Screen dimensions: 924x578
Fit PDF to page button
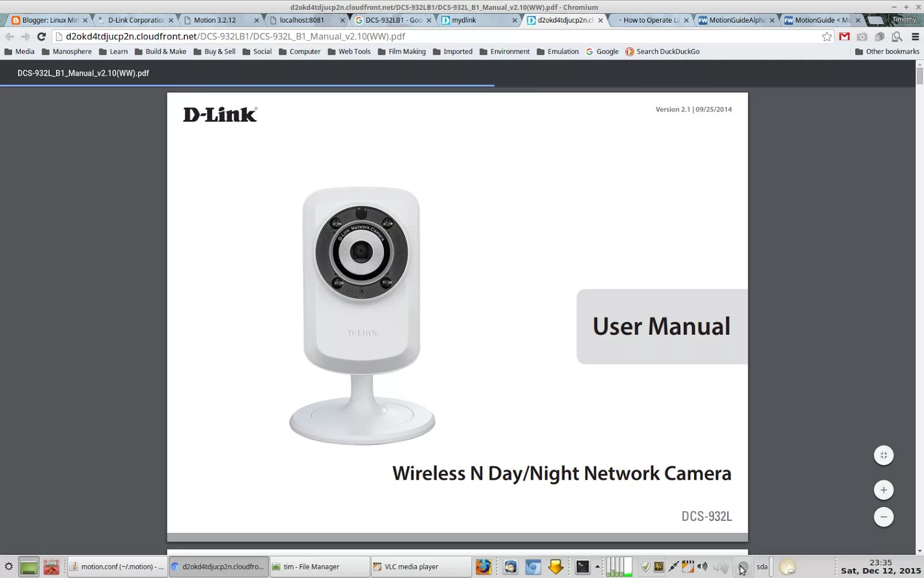884,455
